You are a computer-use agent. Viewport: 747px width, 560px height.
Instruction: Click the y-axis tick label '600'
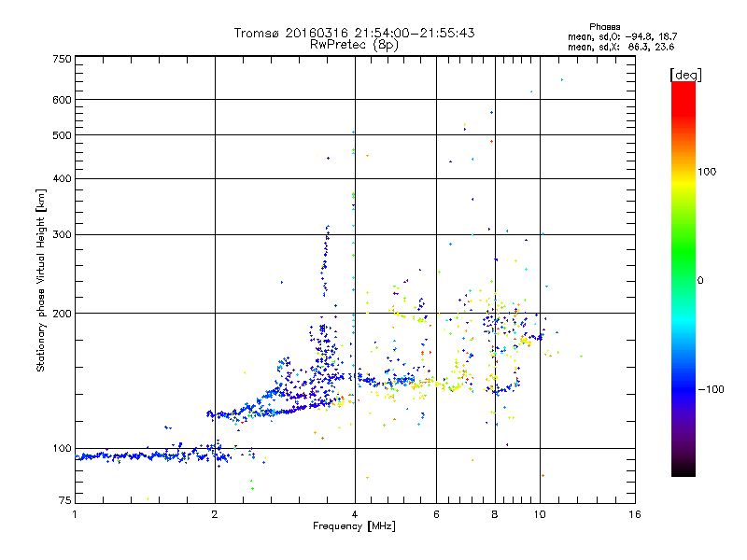pyautogui.click(x=62, y=100)
